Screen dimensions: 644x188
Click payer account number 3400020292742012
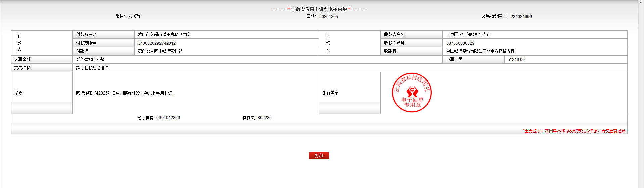[x=157, y=43]
